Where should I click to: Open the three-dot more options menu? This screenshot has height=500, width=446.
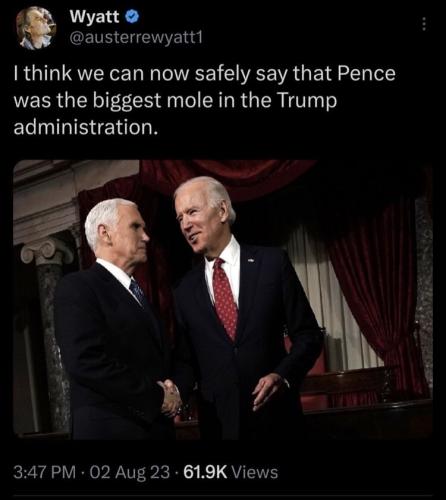pos(424,24)
